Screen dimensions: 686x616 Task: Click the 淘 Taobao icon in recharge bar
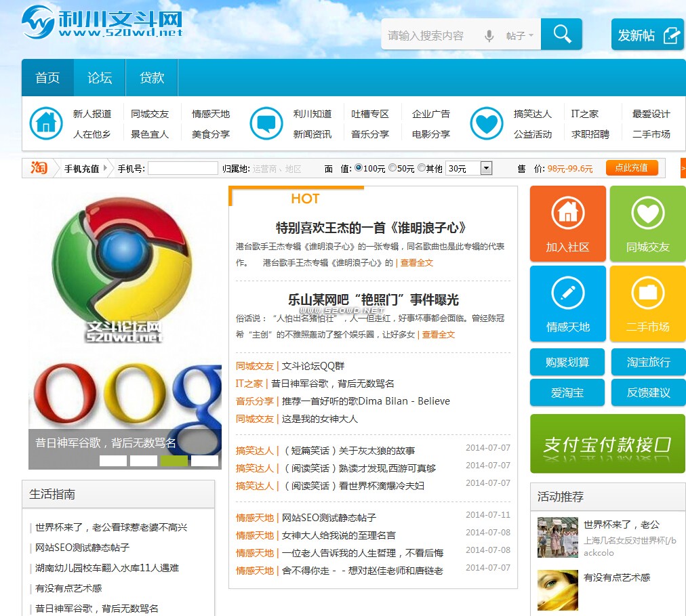[x=39, y=167]
